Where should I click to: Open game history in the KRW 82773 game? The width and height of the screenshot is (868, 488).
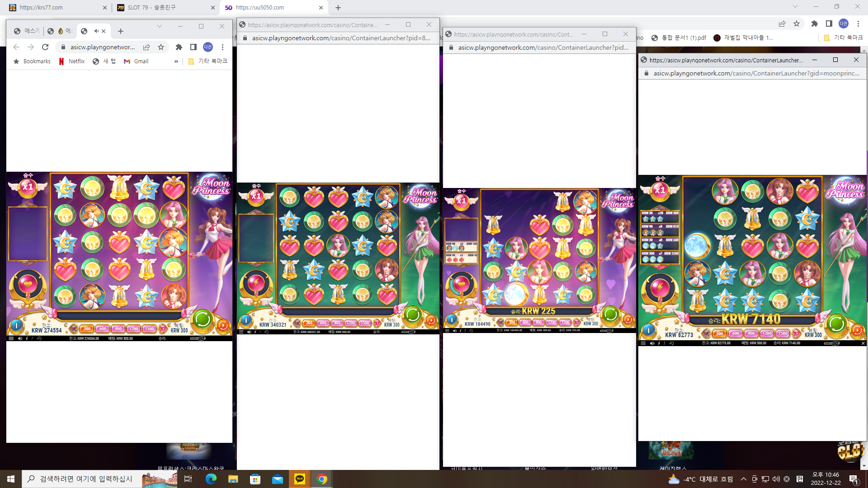click(x=672, y=343)
